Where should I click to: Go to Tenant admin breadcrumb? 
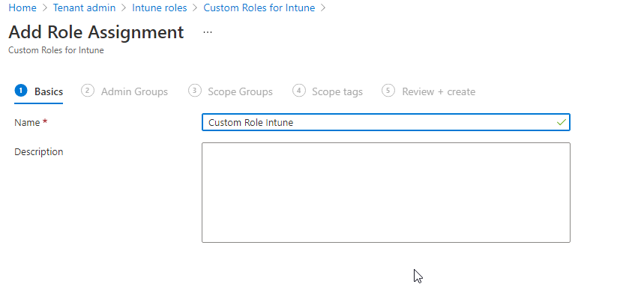[84, 7]
